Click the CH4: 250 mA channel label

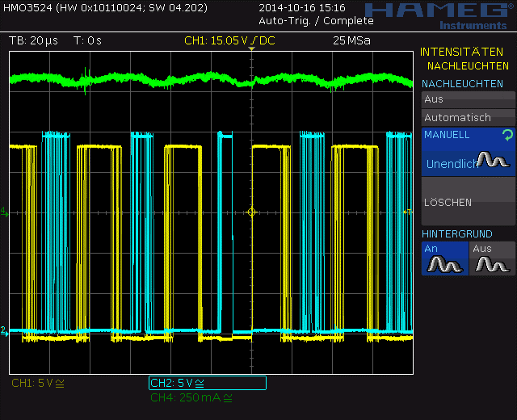(x=191, y=397)
